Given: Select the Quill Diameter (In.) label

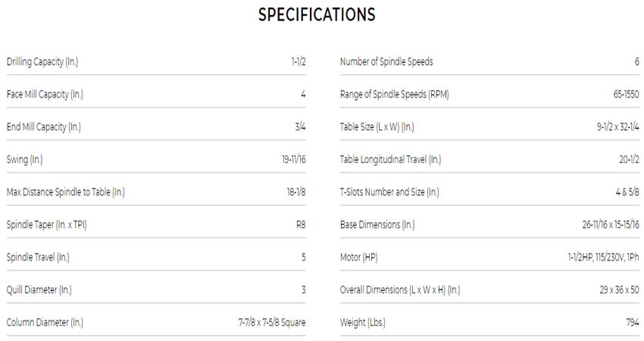Looking at the screenshot, I should (39, 290).
